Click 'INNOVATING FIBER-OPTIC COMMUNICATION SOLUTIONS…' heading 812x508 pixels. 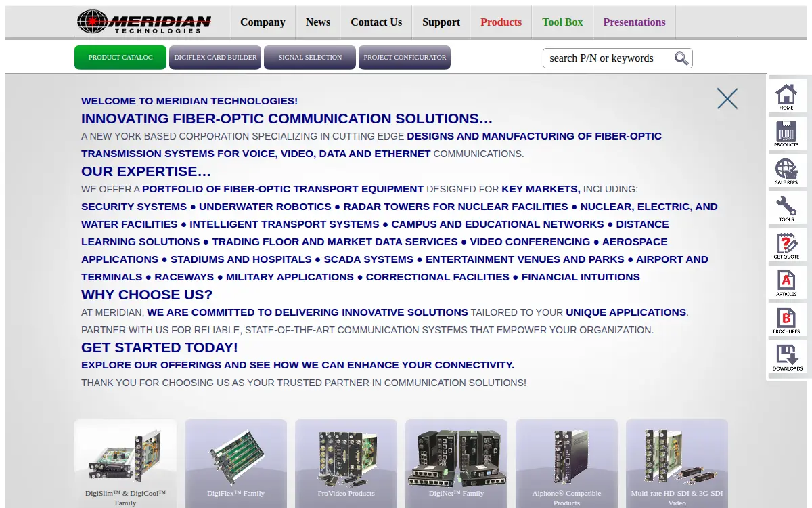[287, 119]
